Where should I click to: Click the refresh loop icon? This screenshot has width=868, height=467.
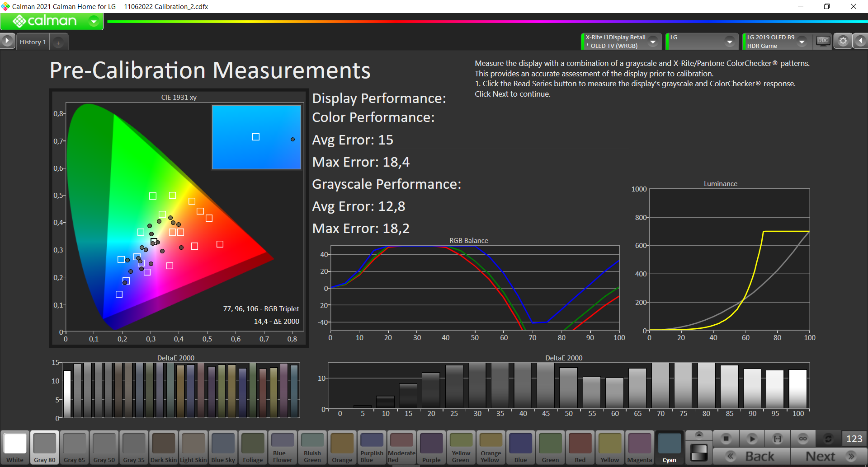click(x=828, y=439)
